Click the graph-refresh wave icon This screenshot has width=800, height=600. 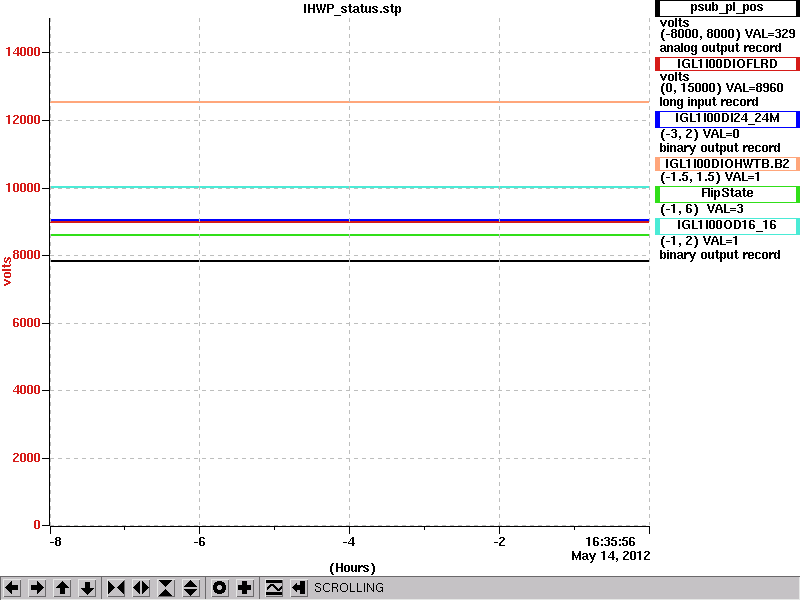(x=274, y=588)
